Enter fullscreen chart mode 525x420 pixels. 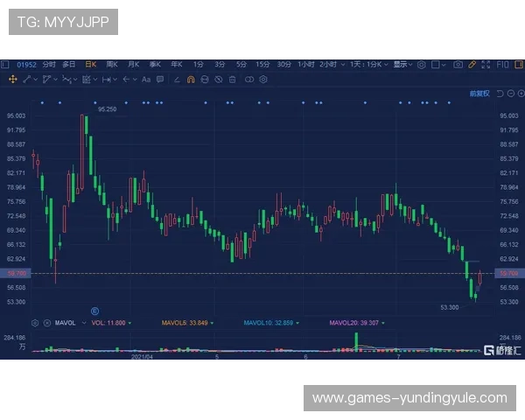click(x=488, y=64)
